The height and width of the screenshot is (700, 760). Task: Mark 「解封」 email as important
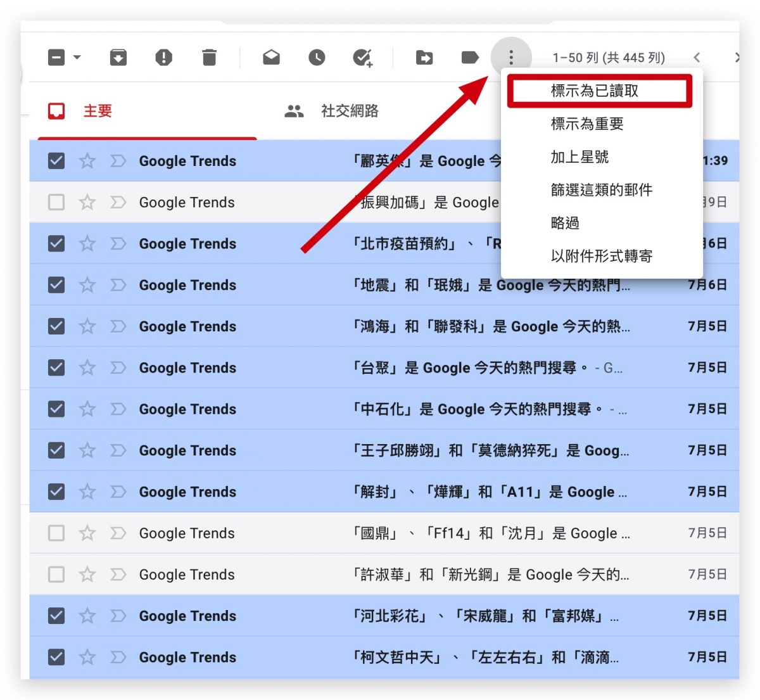(x=118, y=492)
